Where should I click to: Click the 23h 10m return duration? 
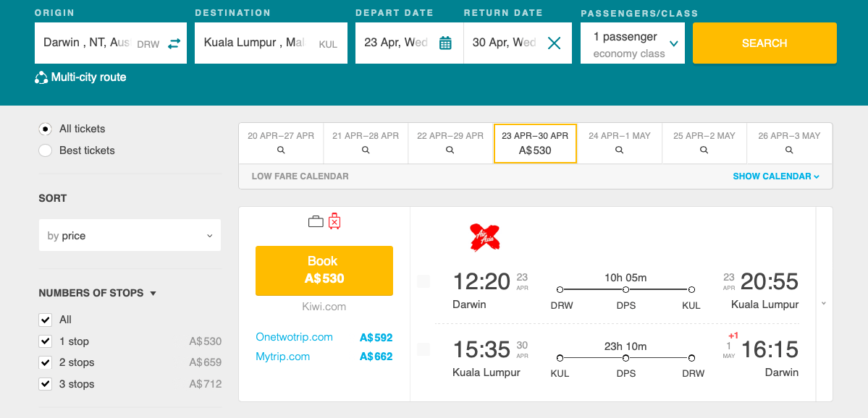pos(625,346)
